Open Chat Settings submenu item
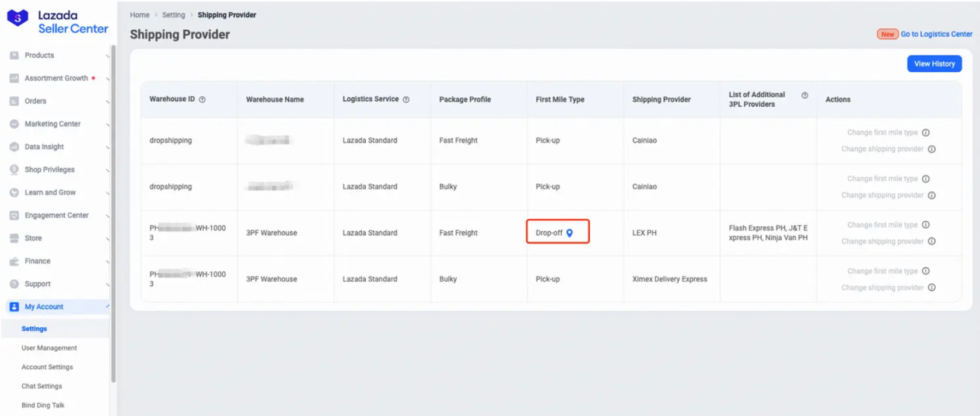This screenshot has height=416, width=980. (41, 386)
